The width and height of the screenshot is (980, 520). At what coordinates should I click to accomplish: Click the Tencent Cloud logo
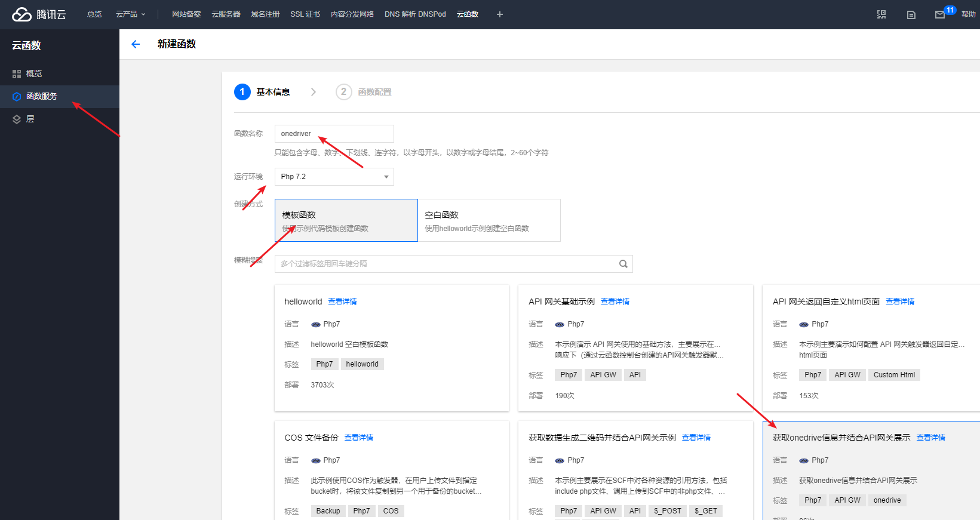39,14
